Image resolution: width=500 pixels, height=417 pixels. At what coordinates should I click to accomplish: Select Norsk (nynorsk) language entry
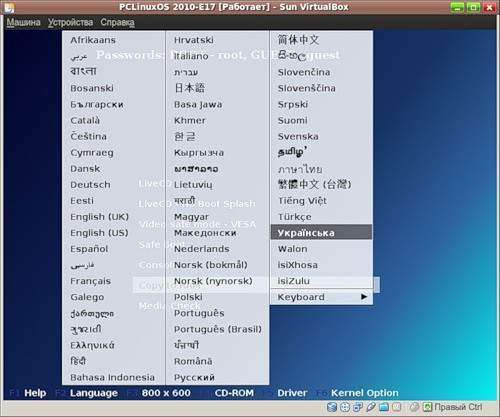(x=213, y=281)
